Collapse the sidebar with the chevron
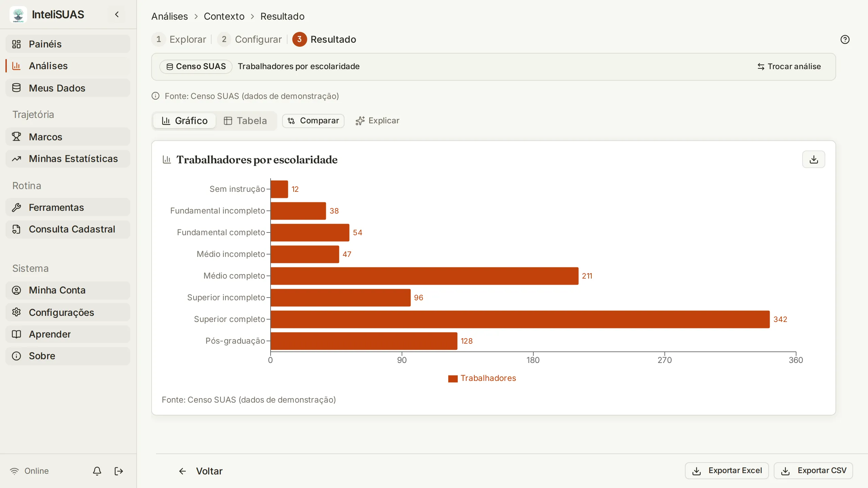This screenshot has width=868, height=488. pyautogui.click(x=117, y=15)
